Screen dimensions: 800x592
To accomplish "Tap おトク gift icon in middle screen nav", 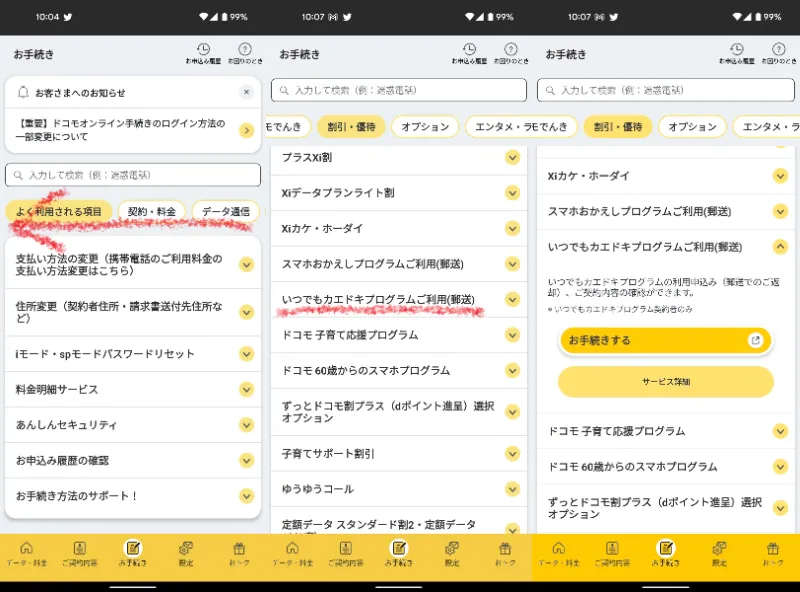I will pos(505,554).
